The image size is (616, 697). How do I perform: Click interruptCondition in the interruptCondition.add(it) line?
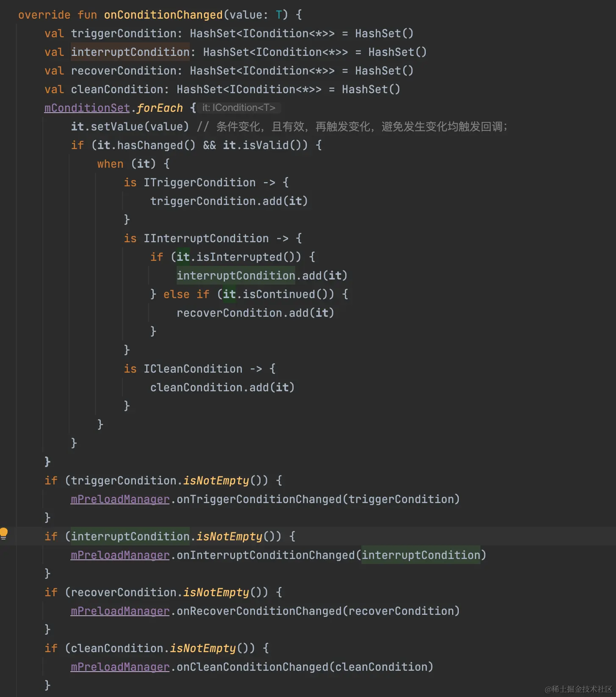point(236,276)
